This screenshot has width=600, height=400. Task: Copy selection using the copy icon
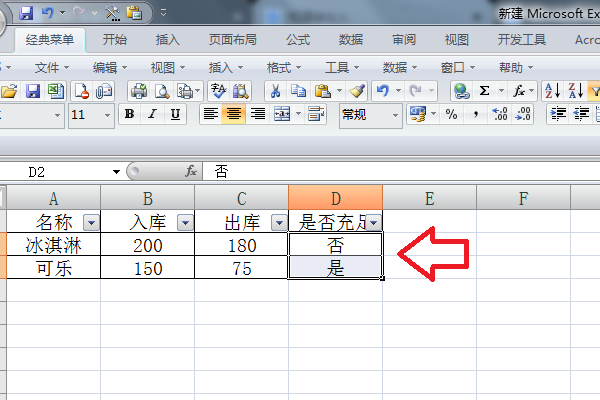[298, 91]
